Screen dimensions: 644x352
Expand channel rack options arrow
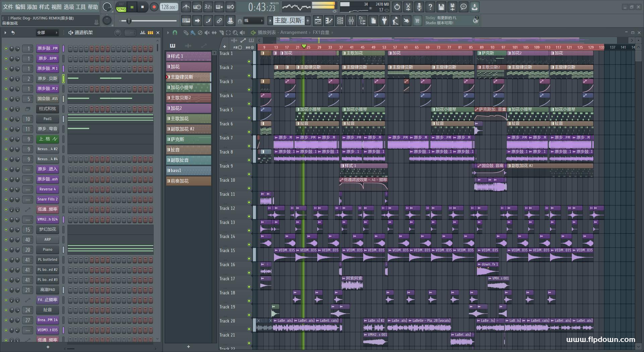tap(5, 33)
